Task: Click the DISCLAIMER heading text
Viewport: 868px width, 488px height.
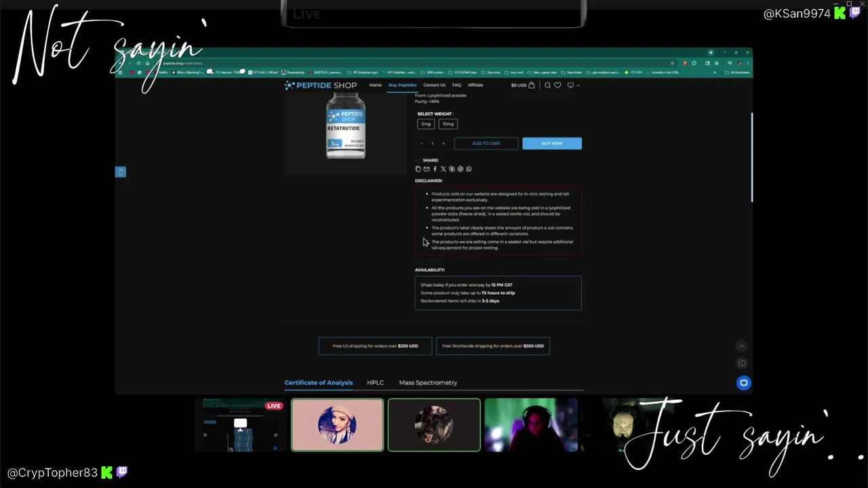Action: point(429,181)
